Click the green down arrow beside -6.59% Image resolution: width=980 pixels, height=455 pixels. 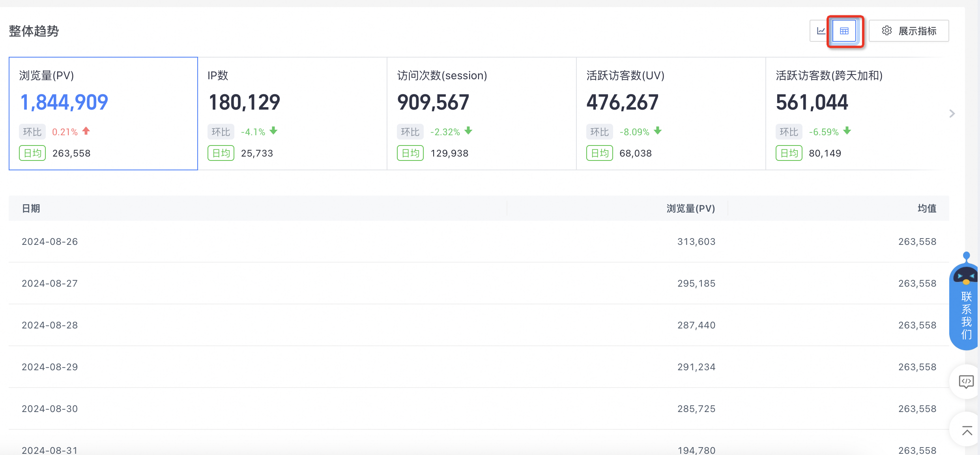pyautogui.click(x=847, y=131)
